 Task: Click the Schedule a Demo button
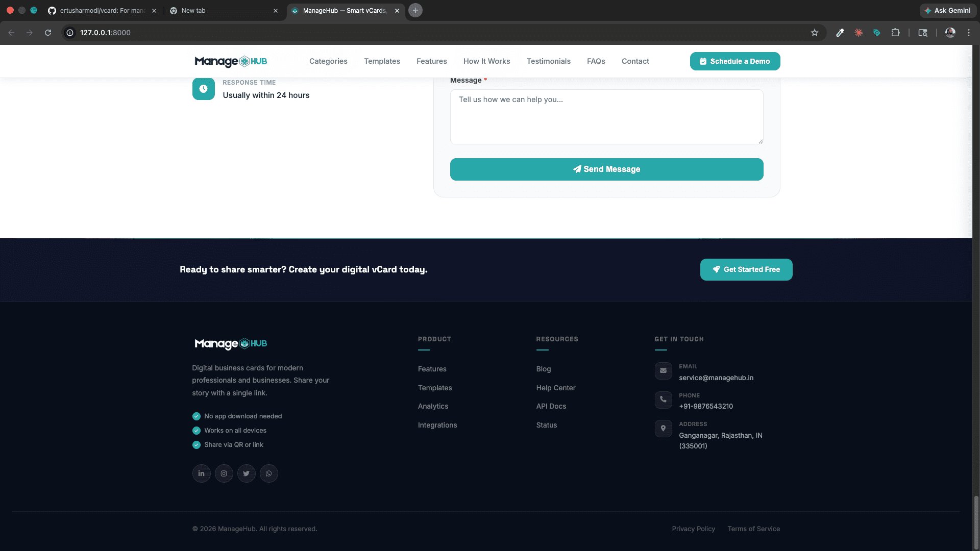(735, 61)
